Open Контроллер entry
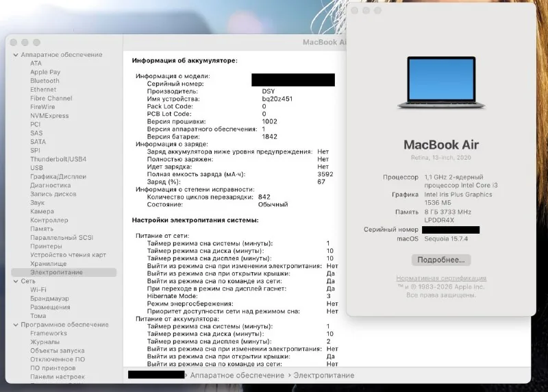The width and height of the screenshot is (548, 392). pyautogui.click(x=49, y=220)
